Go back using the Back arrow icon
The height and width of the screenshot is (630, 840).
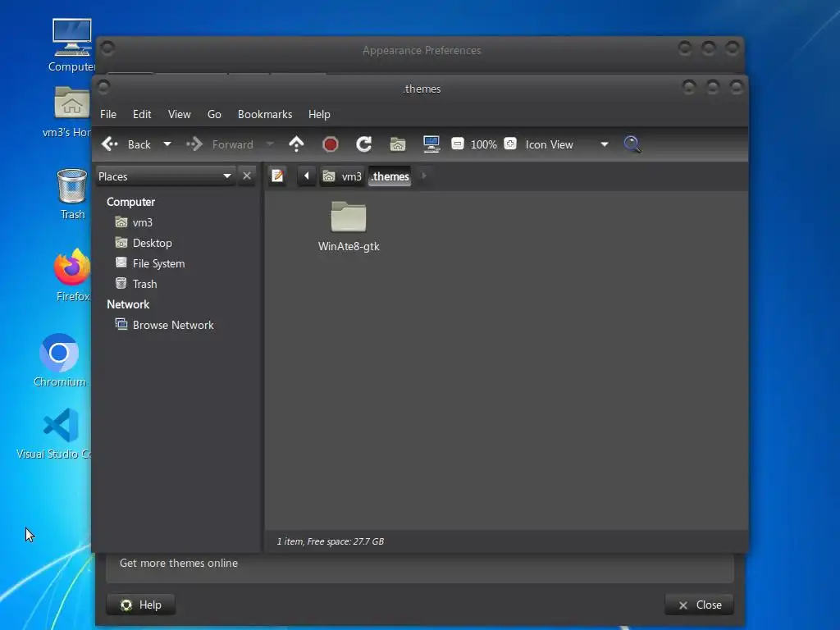110,144
